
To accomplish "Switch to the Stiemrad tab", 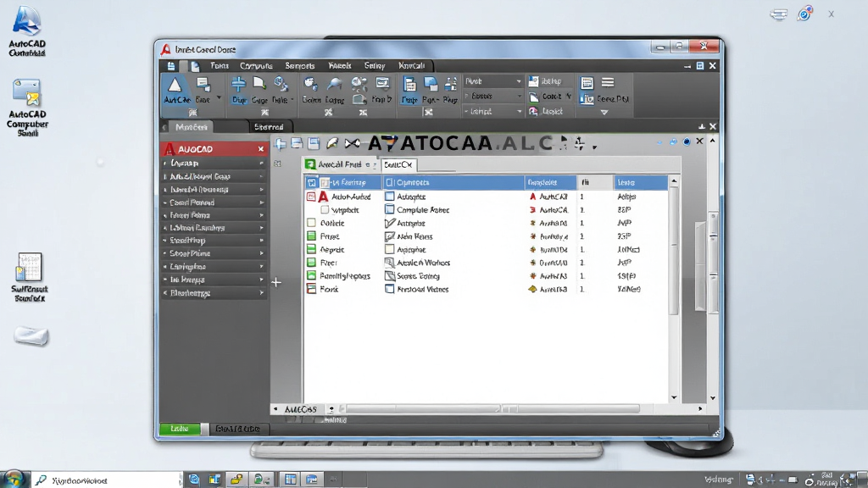I will coord(269,127).
